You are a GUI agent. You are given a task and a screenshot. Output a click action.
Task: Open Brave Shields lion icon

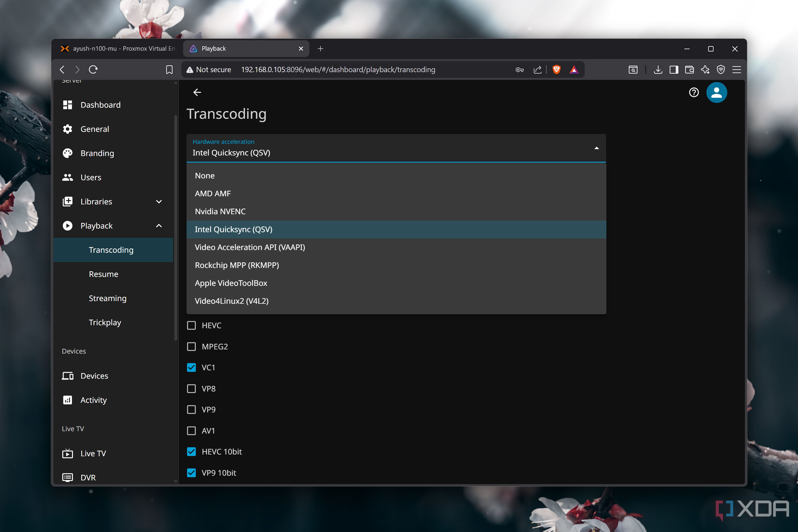point(556,70)
